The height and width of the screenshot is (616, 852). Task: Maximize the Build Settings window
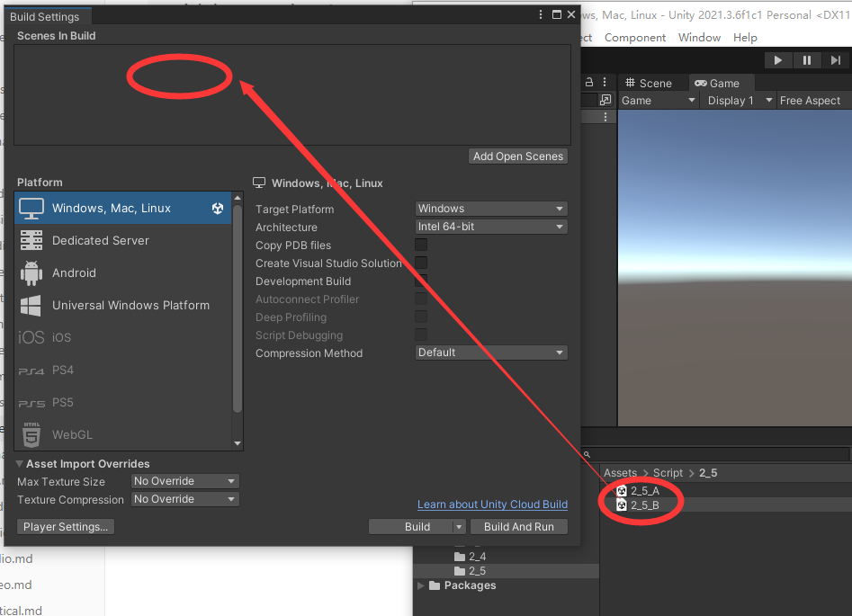(x=556, y=14)
